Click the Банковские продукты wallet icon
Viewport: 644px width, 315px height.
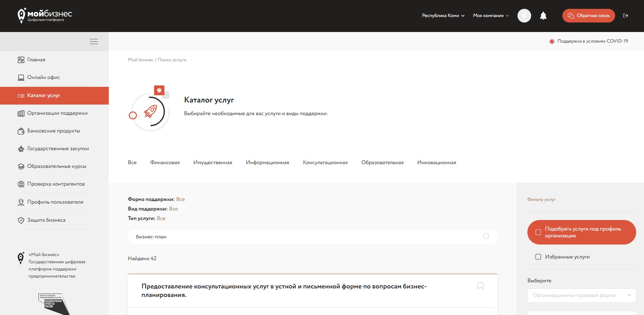[x=21, y=131]
